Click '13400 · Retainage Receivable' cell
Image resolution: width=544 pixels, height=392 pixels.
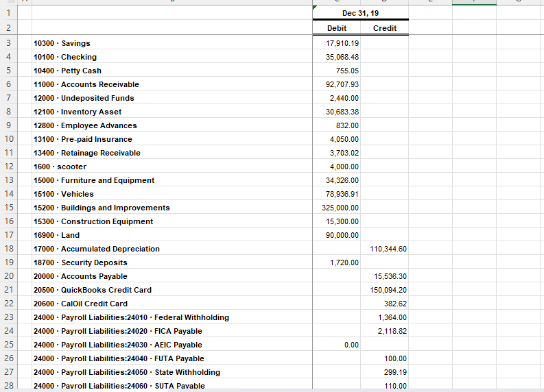tap(172, 153)
